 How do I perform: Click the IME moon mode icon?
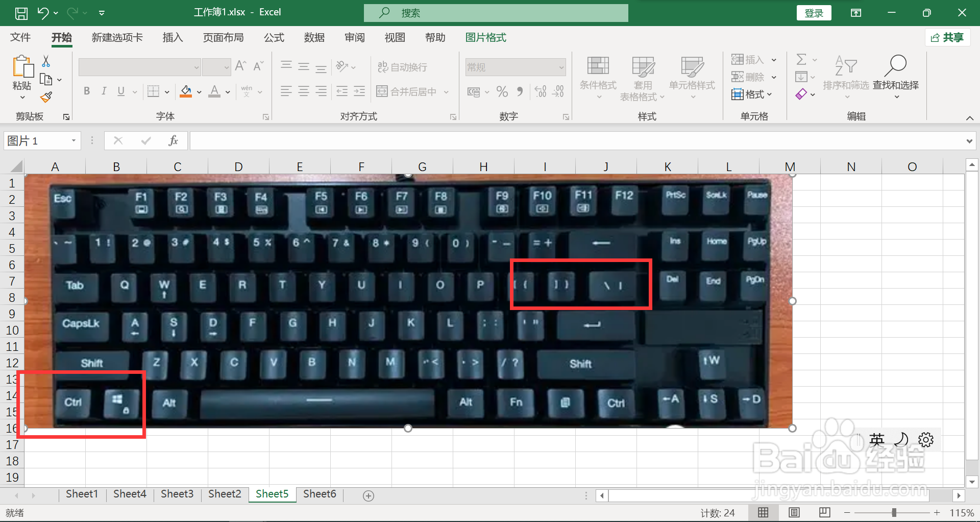coord(901,440)
